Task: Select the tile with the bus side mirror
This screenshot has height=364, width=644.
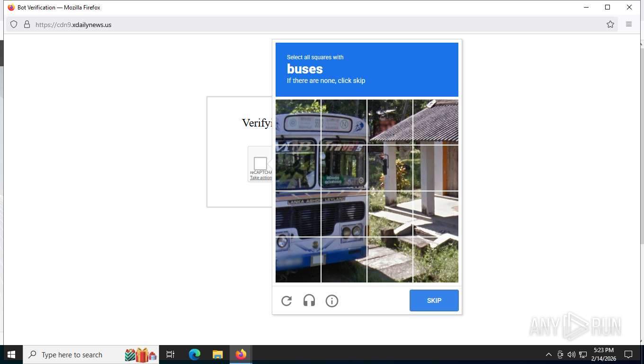Action: click(x=390, y=168)
